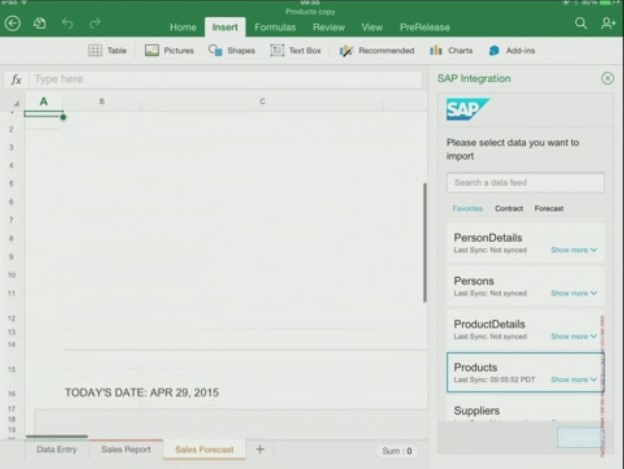Click the fx function icon

coord(16,79)
